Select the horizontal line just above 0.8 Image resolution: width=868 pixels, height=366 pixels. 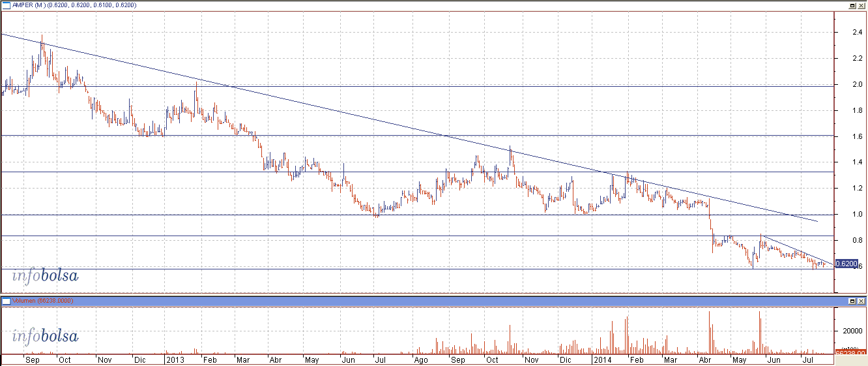tap(417, 236)
